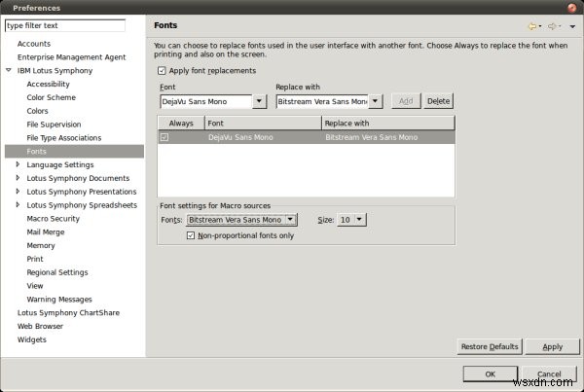This screenshot has height=392, width=584.
Task: Open the Font dropdown arrow for DejaVu Sans Mono
Action: click(x=259, y=101)
